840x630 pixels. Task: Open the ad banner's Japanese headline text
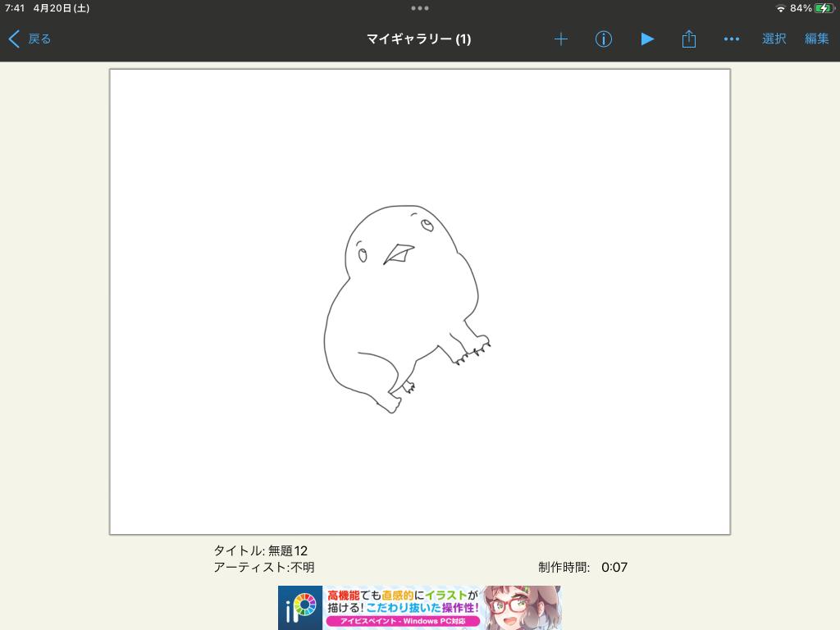tap(402, 601)
